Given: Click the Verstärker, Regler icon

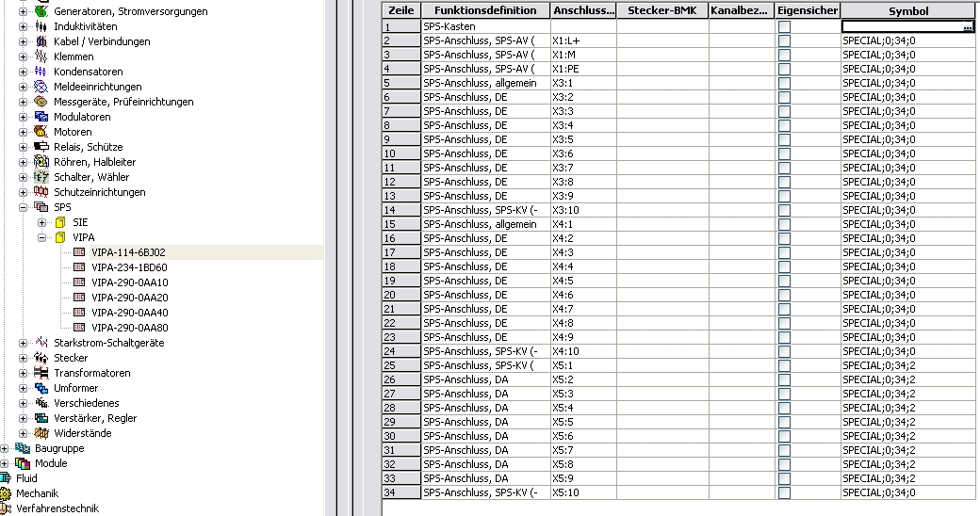Looking at the screenshot, I should coord(41,418).
